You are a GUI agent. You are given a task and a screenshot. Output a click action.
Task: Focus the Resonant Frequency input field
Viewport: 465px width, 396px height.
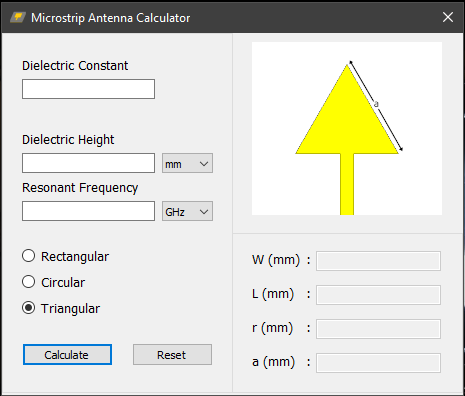pos(88,211)
